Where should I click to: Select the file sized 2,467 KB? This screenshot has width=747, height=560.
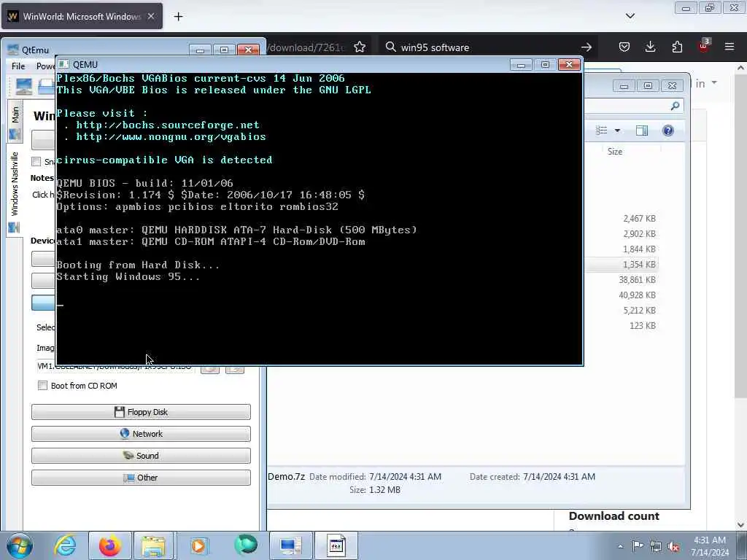coord(639,219)
